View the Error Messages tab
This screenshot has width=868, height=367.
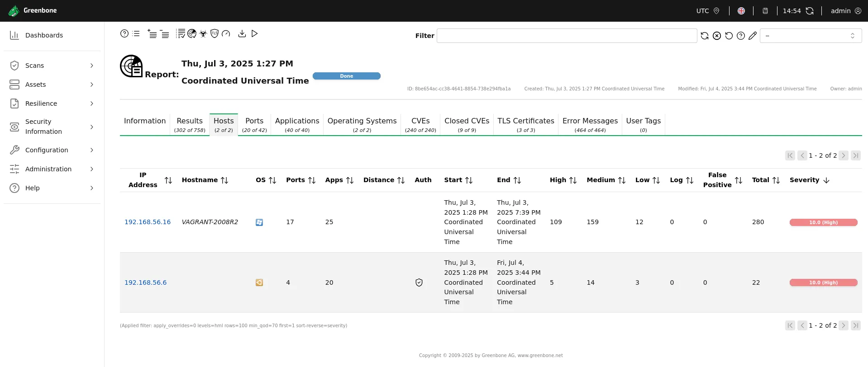coord(590,124)
